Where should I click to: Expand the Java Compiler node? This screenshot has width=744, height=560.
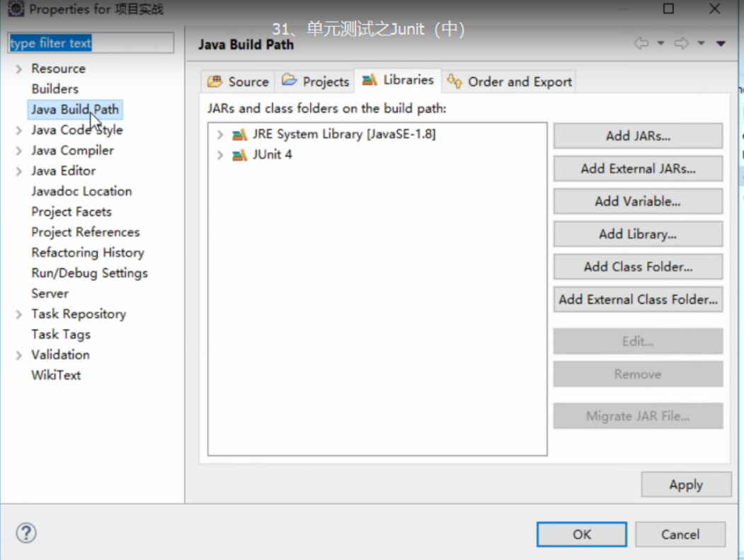point(18,151)
